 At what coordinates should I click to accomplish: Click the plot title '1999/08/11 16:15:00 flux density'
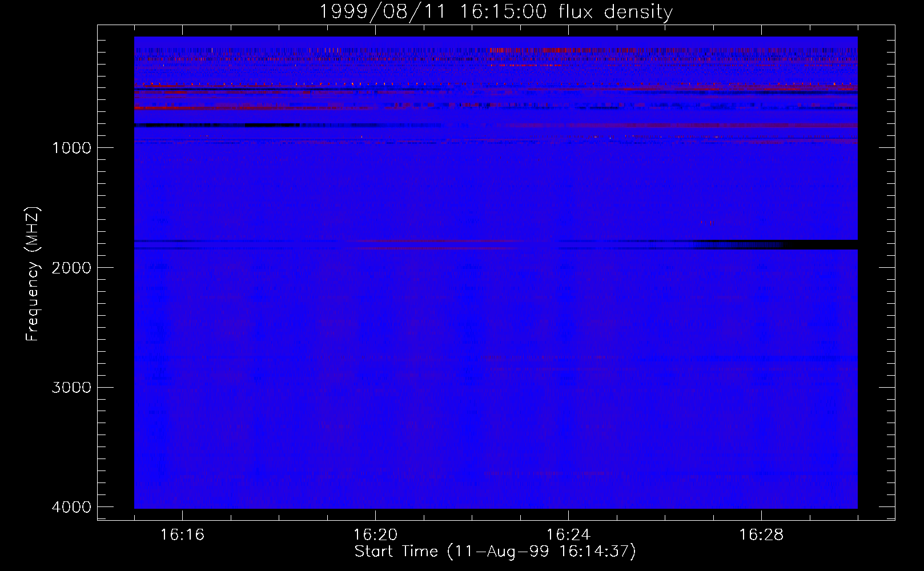coord(496,11)
